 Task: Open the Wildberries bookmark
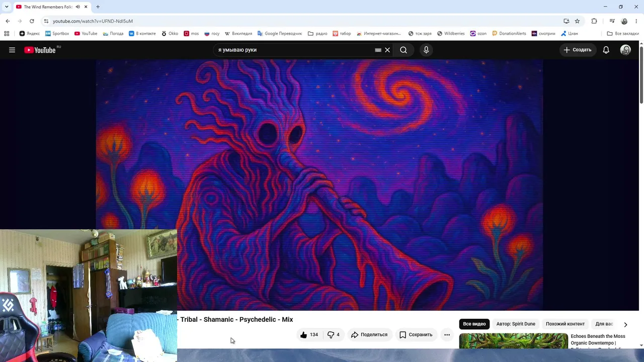coord(451,34)
